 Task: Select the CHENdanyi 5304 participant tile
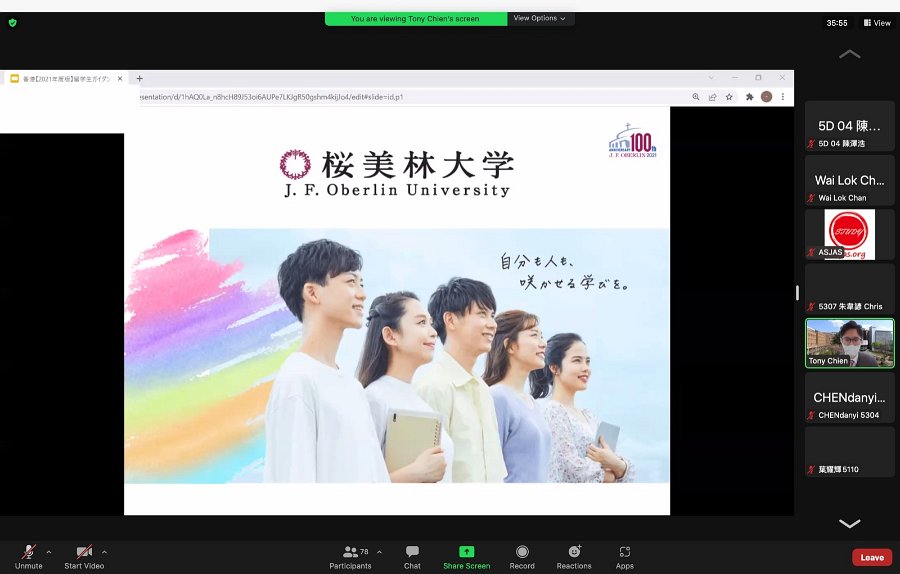(849, 397)
